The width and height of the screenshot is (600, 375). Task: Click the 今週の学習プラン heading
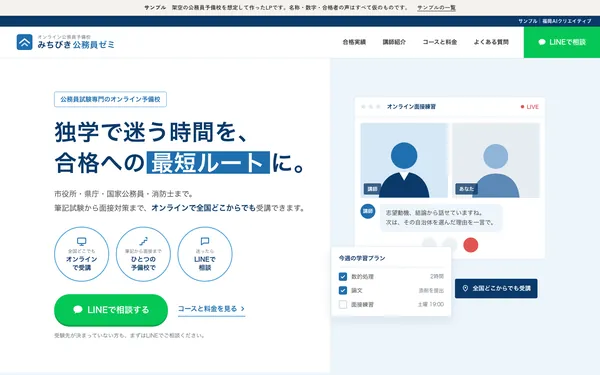click(x=362, y=258)
